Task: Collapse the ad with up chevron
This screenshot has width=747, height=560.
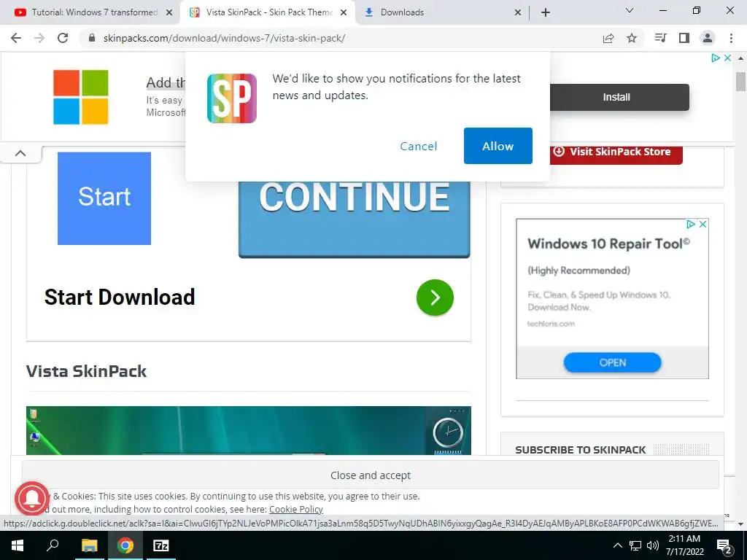Action: pyautogui.click(x=20, y=153)
